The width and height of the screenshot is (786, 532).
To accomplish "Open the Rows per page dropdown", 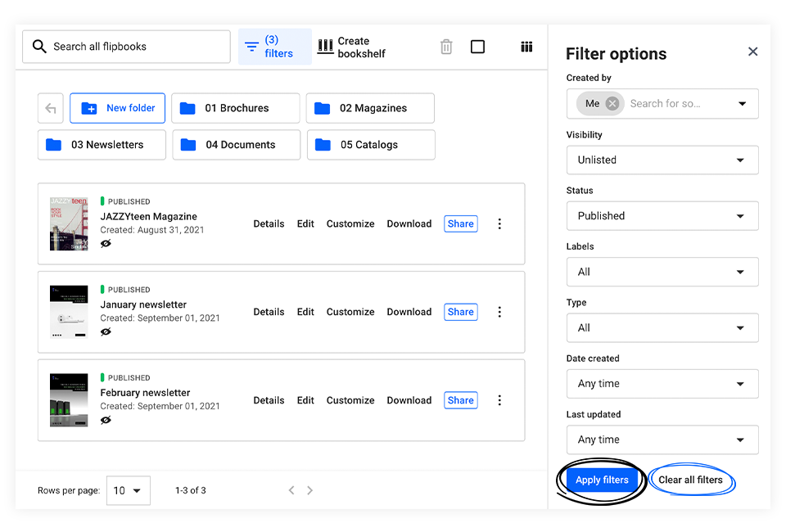I will pos(129,490).
